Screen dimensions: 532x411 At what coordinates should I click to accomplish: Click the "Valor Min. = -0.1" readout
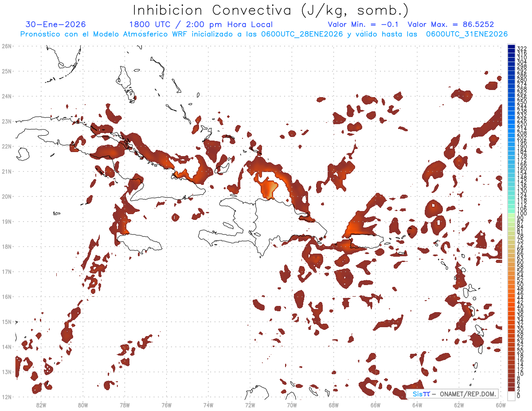pos(364,24)
